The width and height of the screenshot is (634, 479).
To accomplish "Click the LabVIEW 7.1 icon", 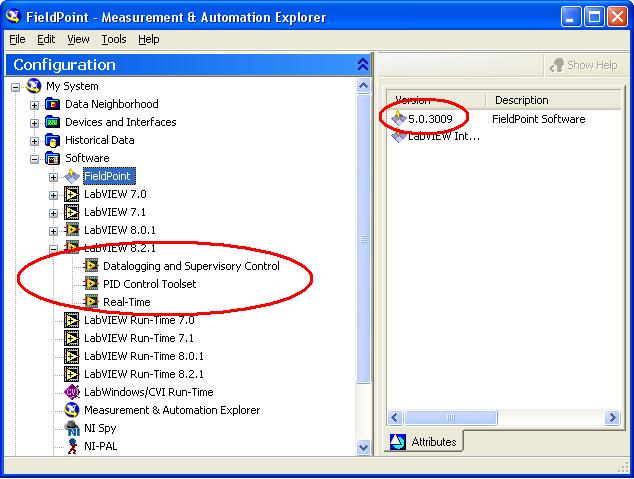I will [72, 212].
